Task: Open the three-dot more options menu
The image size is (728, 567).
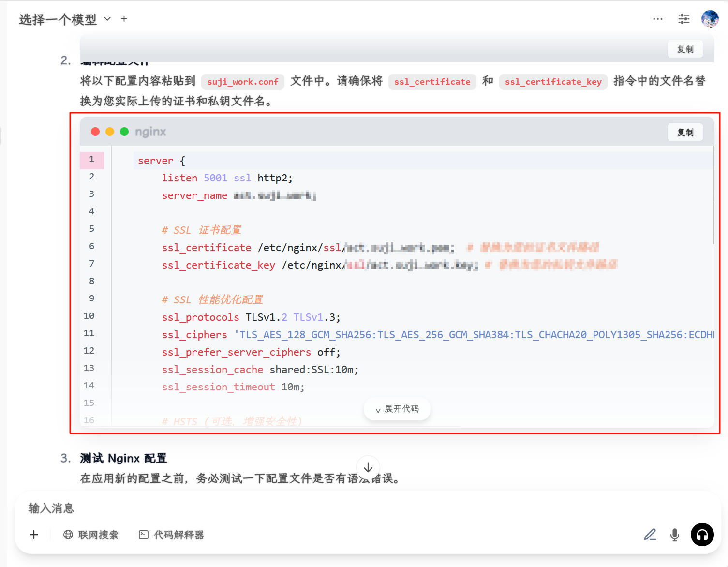Action: [658, 19]
